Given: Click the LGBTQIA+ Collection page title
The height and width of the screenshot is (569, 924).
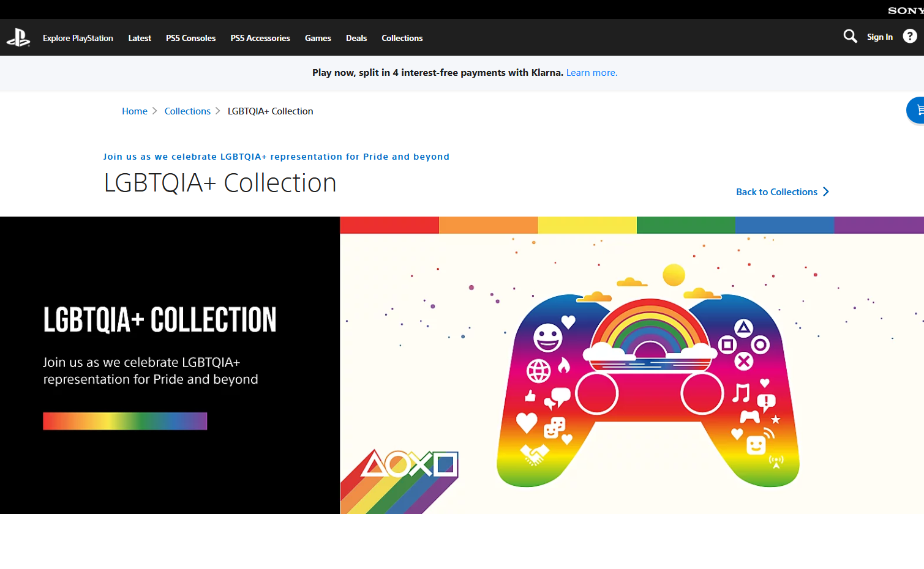Looking at the screenshot, I should coord(220,183).
